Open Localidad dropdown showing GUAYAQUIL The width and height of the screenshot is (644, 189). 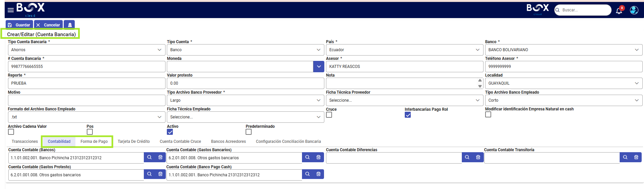(564, 83)
